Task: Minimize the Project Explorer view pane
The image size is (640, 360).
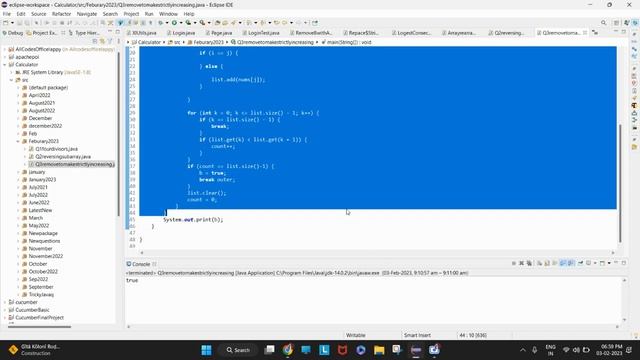Action: 110,32
